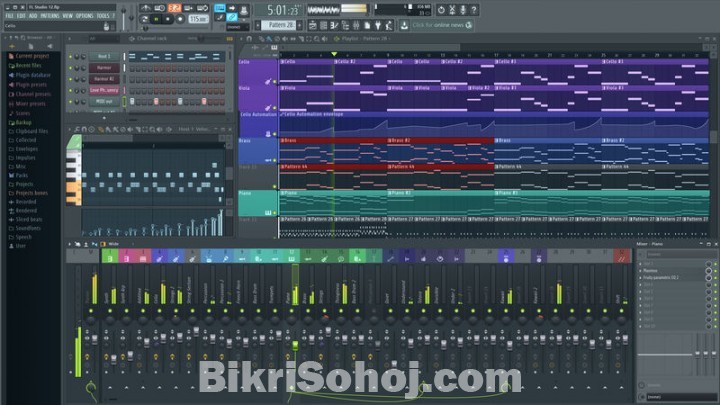Click the view browser toolbar icon
Image resolution: width=720 pixels, height=405 pixels.
(x=344, y=25)
